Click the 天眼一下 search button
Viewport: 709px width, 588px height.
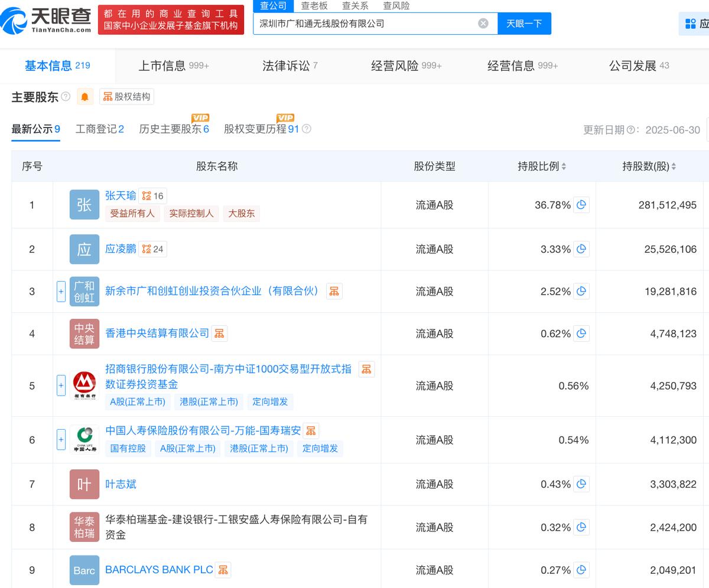tap(524, 24)
